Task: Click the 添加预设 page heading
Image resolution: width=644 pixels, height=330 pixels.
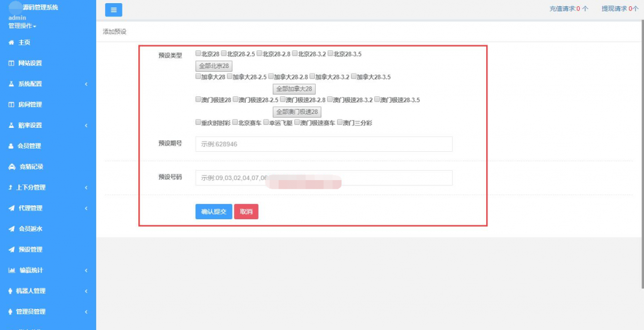Action: 114,31
